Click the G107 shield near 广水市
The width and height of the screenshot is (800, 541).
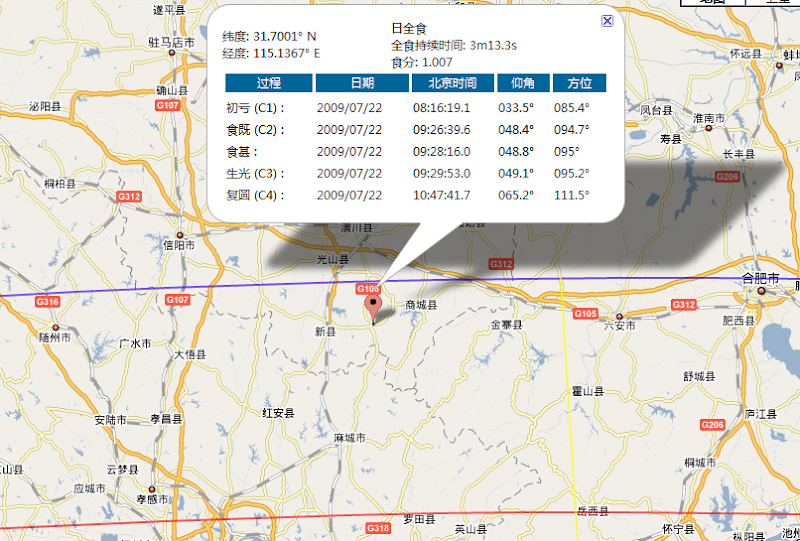coord(177,300)
